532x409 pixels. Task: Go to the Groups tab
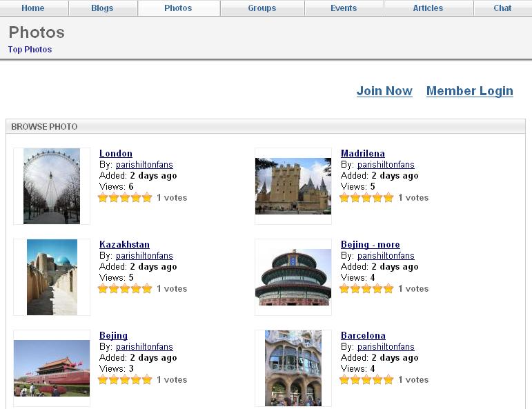262,8
